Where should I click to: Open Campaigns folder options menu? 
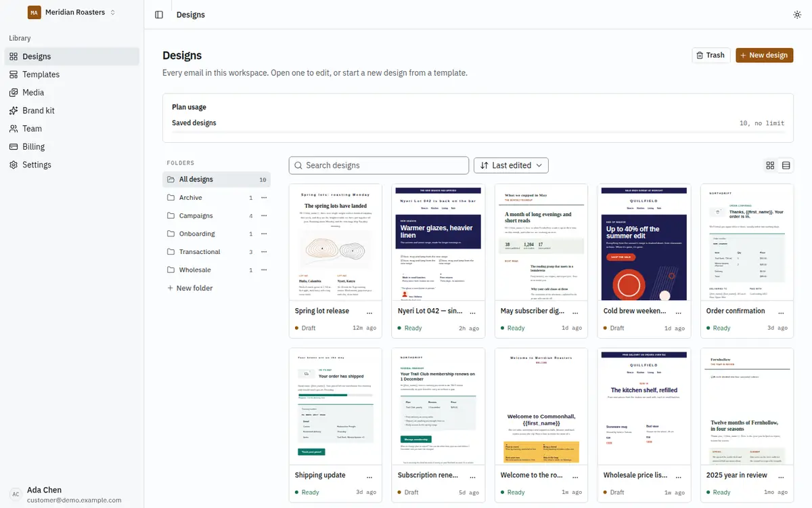(x=264, y=215)
